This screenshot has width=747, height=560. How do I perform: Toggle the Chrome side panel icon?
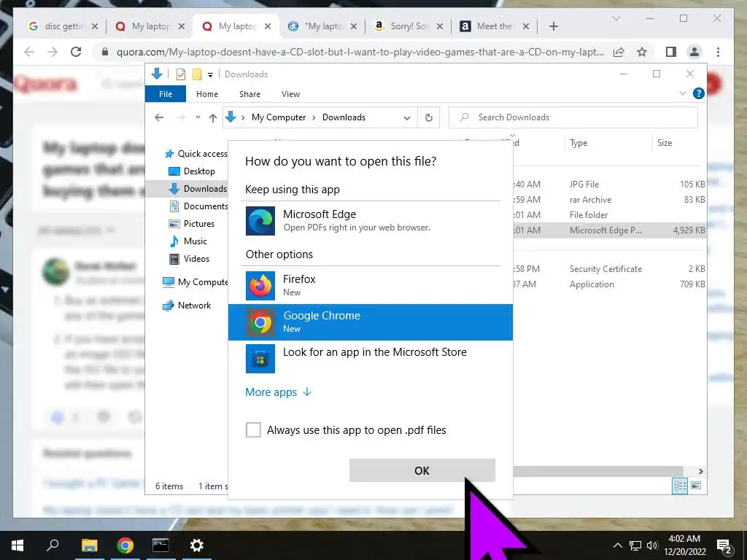pos(671,52)
